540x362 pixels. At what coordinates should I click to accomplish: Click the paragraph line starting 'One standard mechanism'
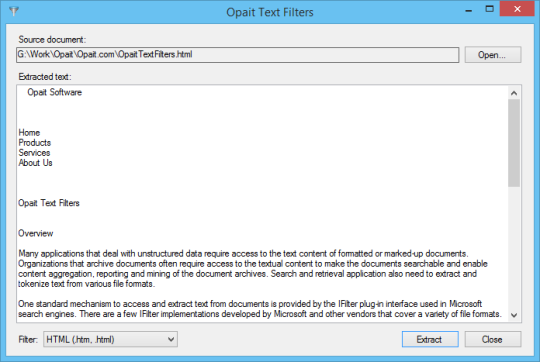click(x=250, y=304)
